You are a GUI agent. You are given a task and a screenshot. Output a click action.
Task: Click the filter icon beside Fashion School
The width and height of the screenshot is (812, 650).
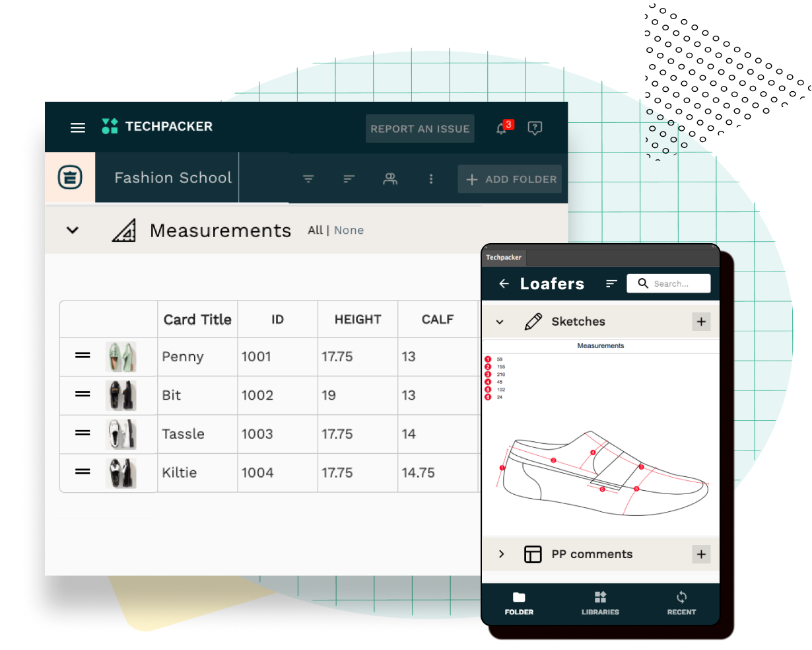click(308, 178)
